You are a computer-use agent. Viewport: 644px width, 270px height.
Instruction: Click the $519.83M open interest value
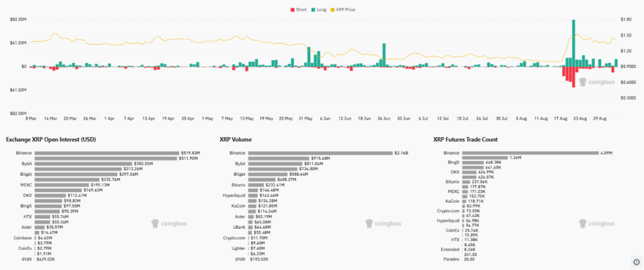[x=190, y=153]
